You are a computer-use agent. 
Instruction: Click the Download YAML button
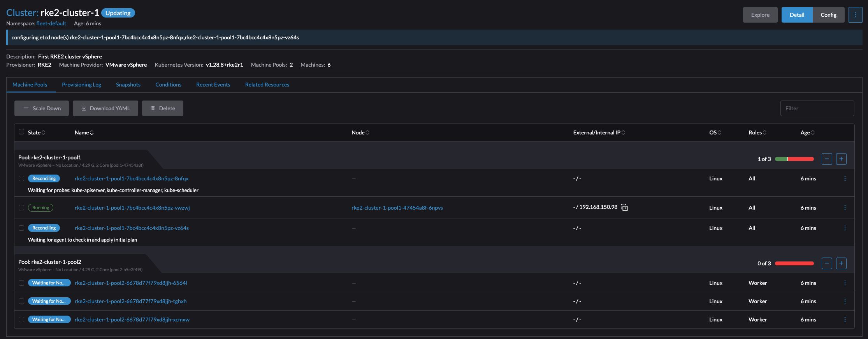(105, 108)
